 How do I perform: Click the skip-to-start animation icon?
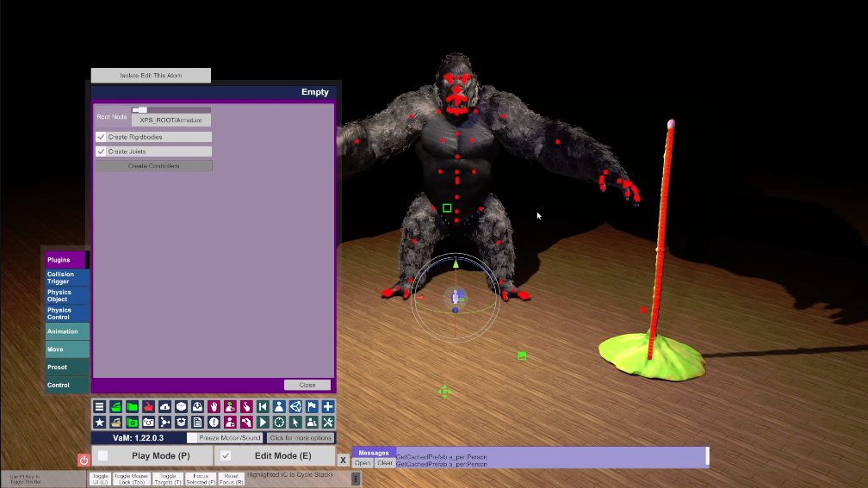coord(263,406)
